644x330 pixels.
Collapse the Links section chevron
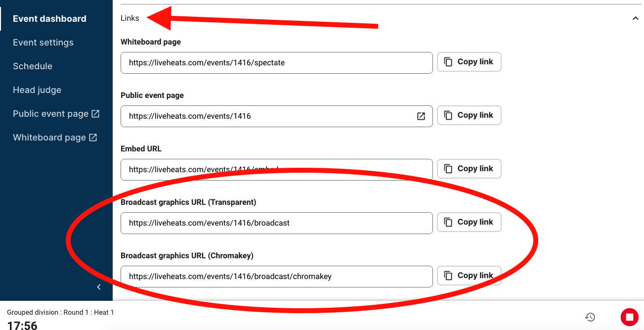(x=635, y=18)
